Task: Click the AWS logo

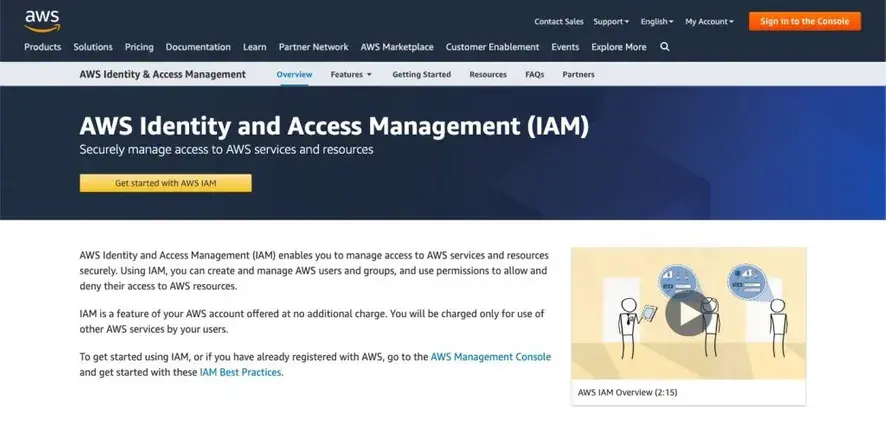Action: (42, 21)
